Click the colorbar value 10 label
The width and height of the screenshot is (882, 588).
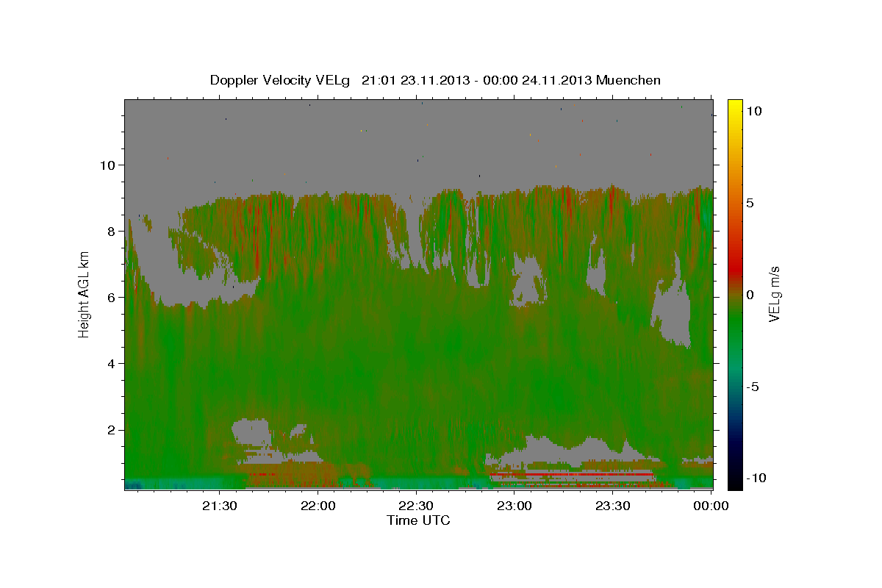click(754, 110)
